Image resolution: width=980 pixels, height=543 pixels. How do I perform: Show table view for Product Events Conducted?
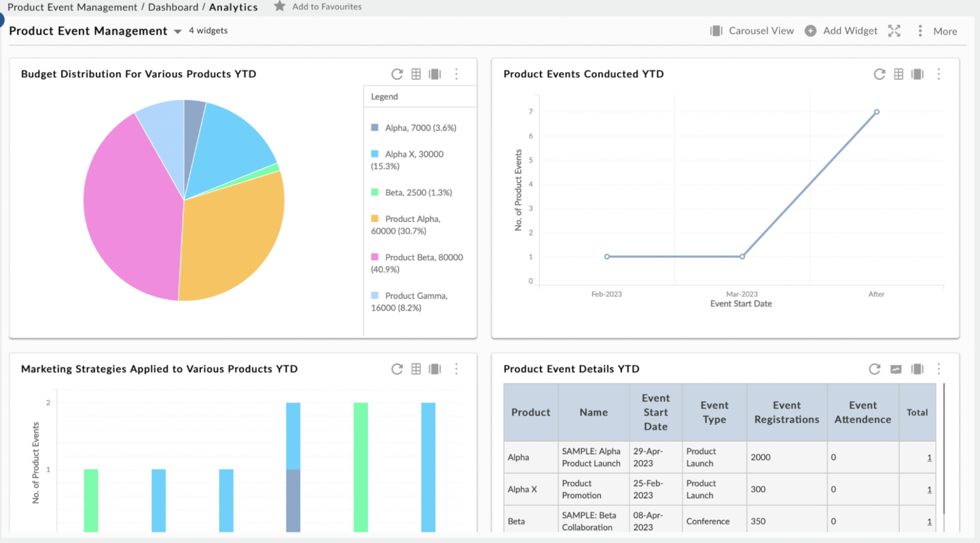(x=898, y=74)
